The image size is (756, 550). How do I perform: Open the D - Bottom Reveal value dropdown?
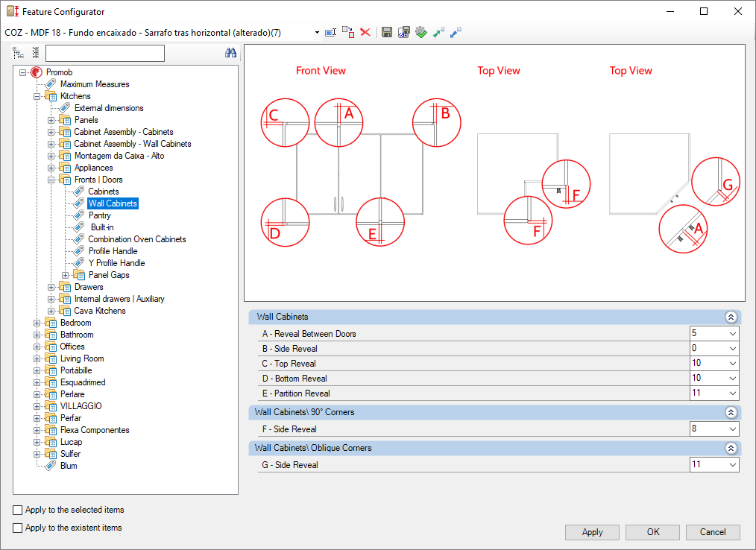[732, 379]
